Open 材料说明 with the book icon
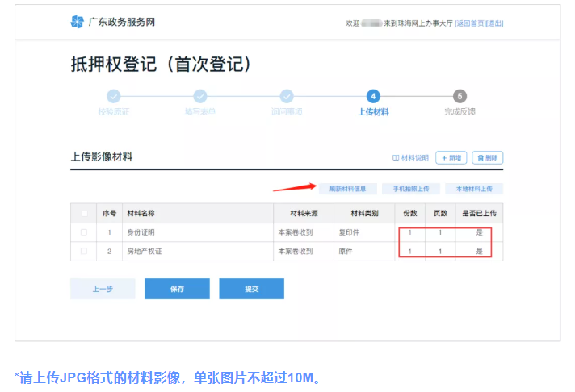This screenshot has height=392, width=575. [410, 158]
